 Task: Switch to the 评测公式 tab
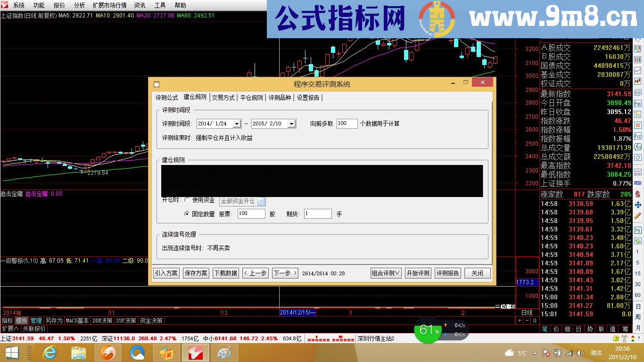[x=167, y=98]
